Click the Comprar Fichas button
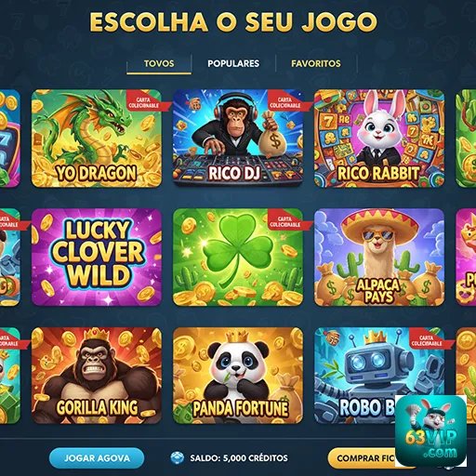 click(x=361, y=458)
